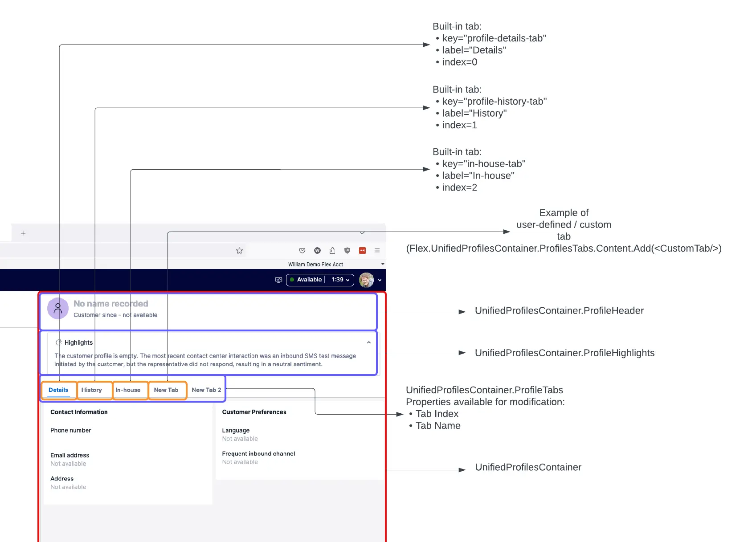Open a new browser tab with plus icon
756x542 pixels.
click(x=23, y=233)
